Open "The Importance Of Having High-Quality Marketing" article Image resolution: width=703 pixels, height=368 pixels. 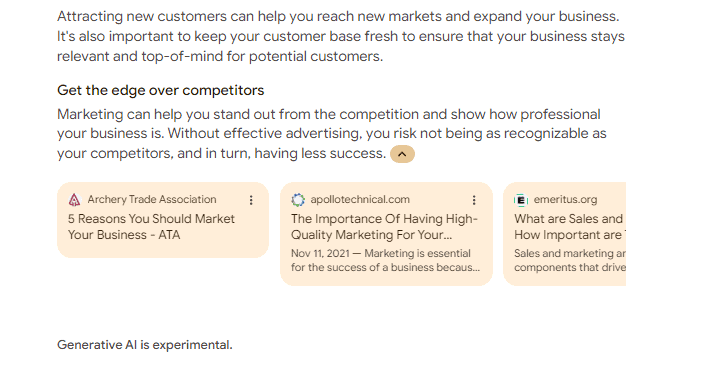(x=384, y=227)
